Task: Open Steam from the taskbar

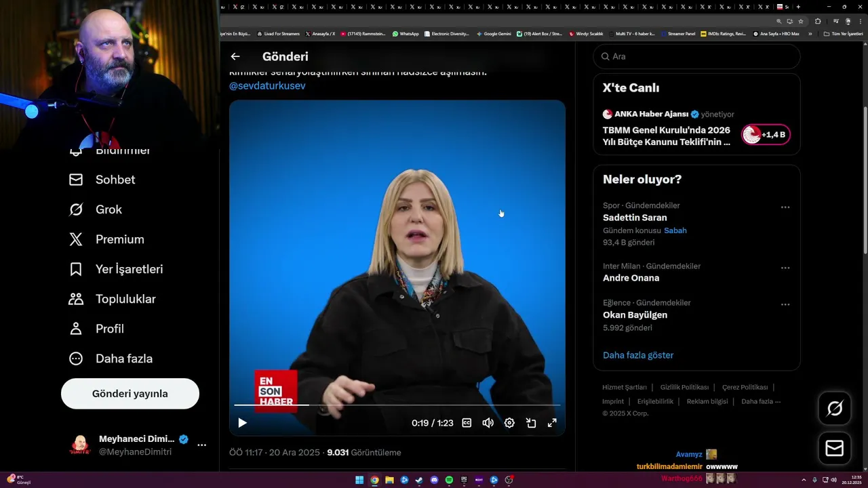Action: (419, 480)
